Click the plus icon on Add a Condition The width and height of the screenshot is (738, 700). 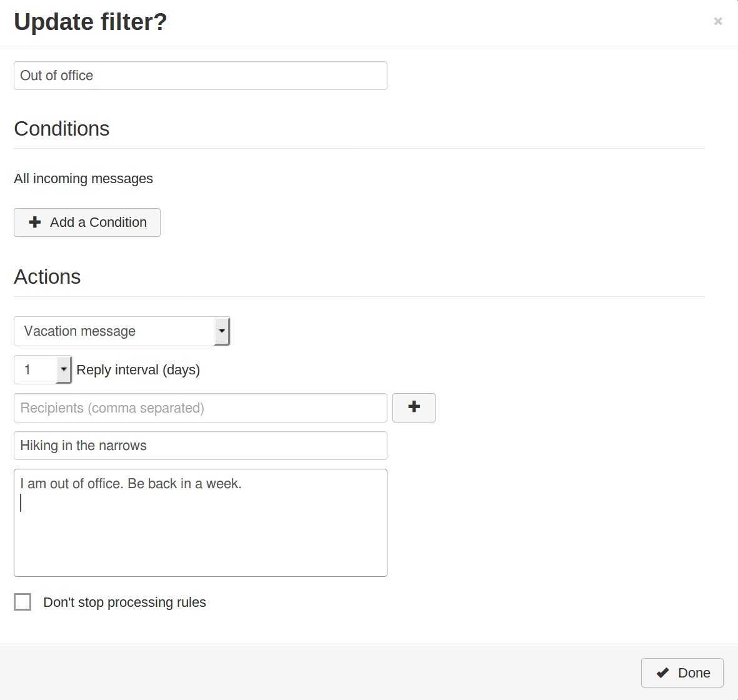[35, 222]
